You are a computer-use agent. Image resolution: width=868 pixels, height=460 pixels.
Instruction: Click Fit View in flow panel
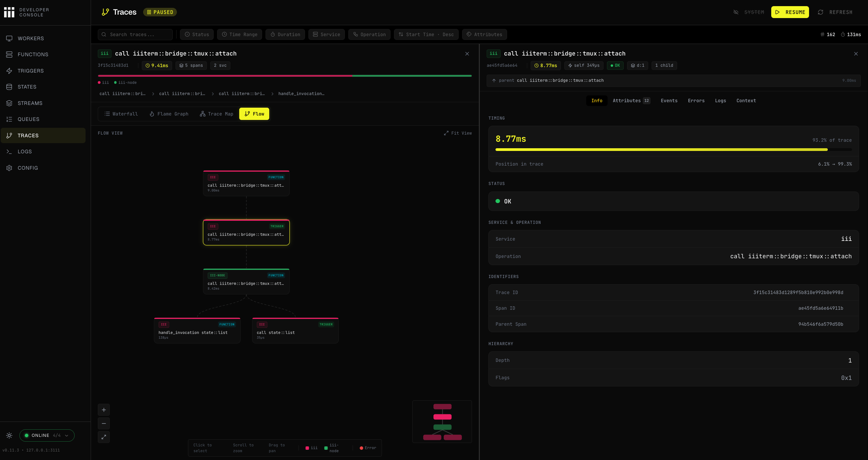click(x=458, y=133)
